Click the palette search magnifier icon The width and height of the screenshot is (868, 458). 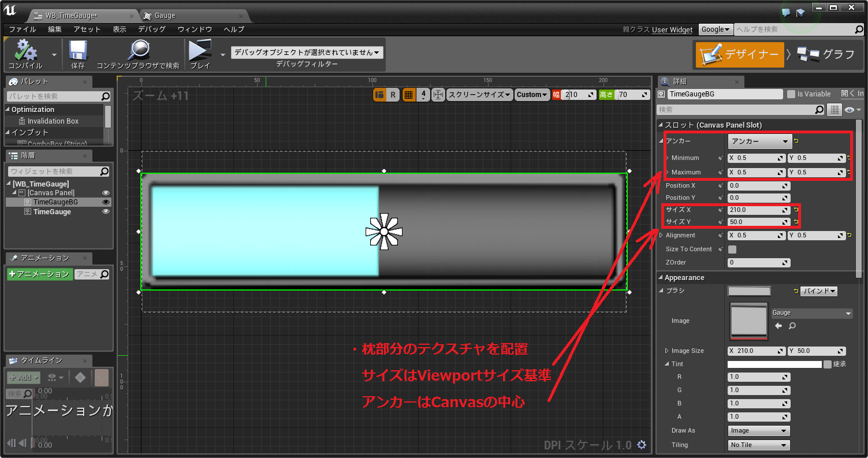(105, 96)
